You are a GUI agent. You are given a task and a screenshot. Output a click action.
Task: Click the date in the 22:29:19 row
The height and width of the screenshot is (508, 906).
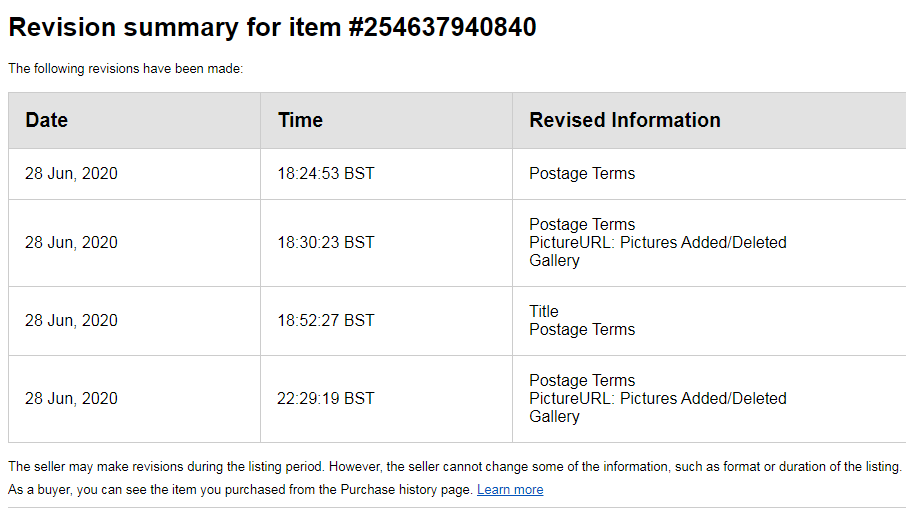71,399
